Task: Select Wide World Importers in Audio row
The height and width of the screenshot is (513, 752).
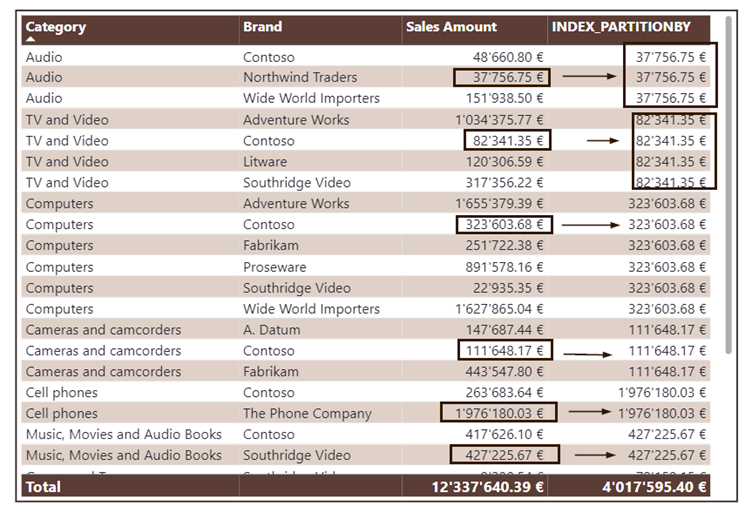Action: (311, 98)
